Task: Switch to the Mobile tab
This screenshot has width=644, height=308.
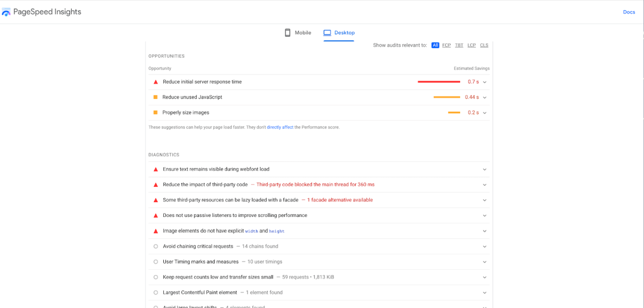Action: [298, 32]
